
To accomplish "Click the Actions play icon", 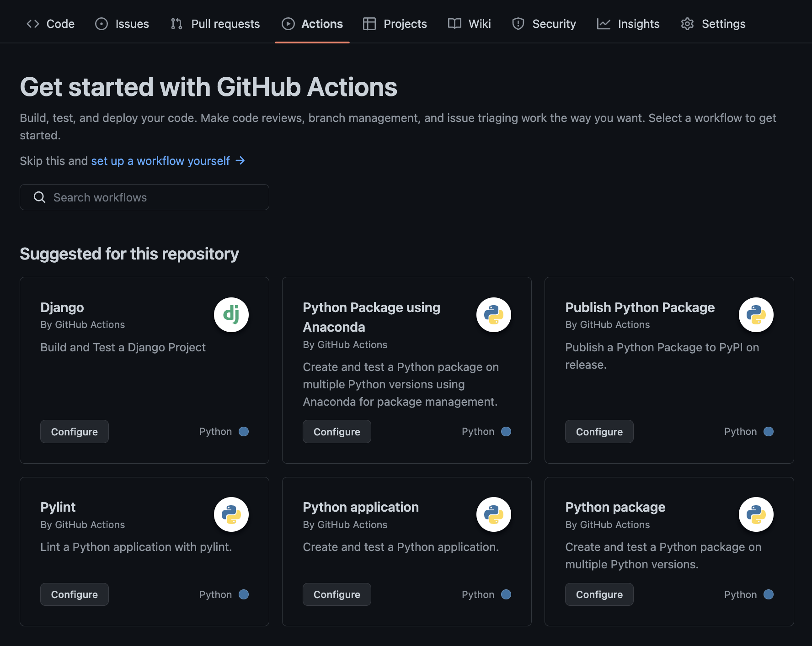I will (x=288, y=24).
